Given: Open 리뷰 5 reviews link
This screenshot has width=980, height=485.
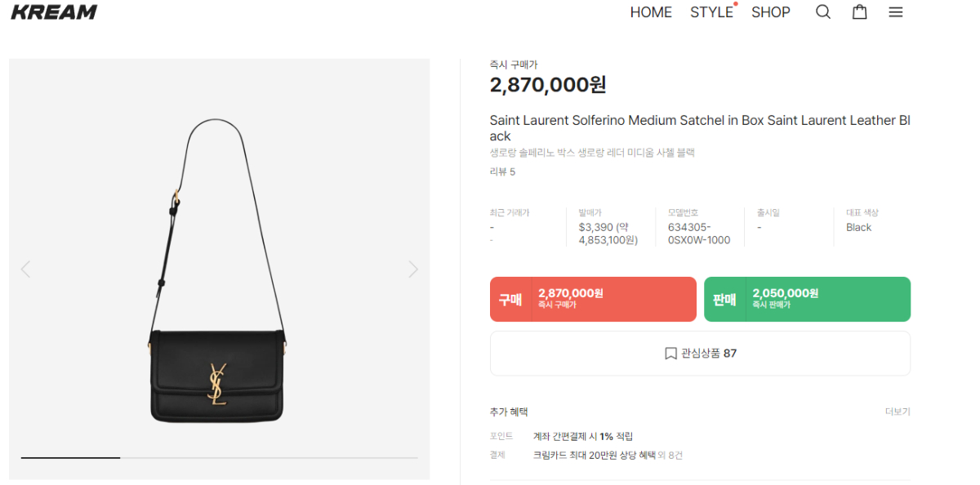Looking at the screenshot, I should 502,171.
